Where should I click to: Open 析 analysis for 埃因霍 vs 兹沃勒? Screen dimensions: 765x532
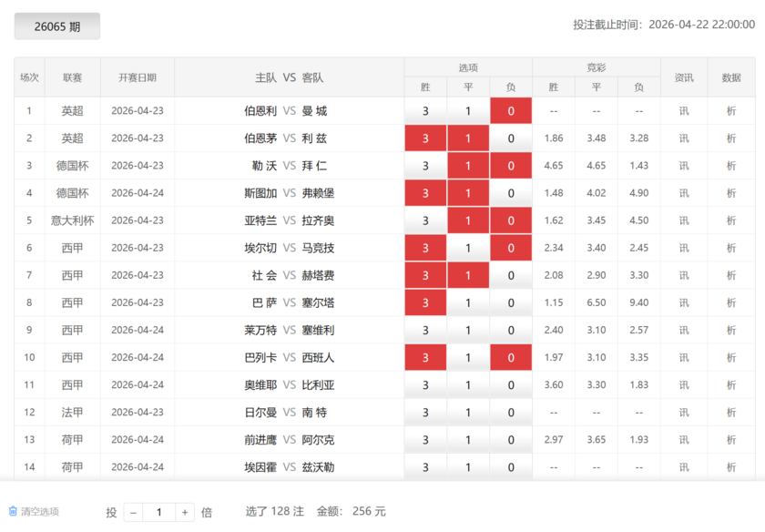pos(733,465)
